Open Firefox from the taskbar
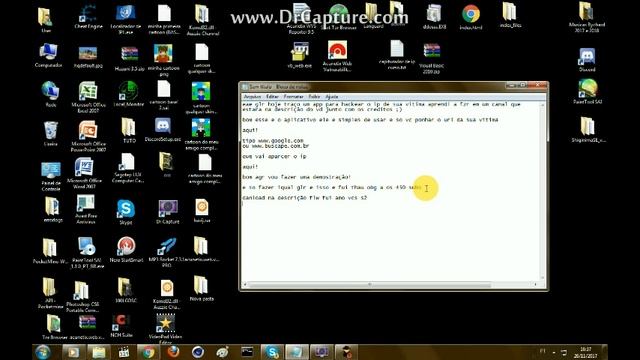This screenshot has width=640, height=360. click(173, 352)
